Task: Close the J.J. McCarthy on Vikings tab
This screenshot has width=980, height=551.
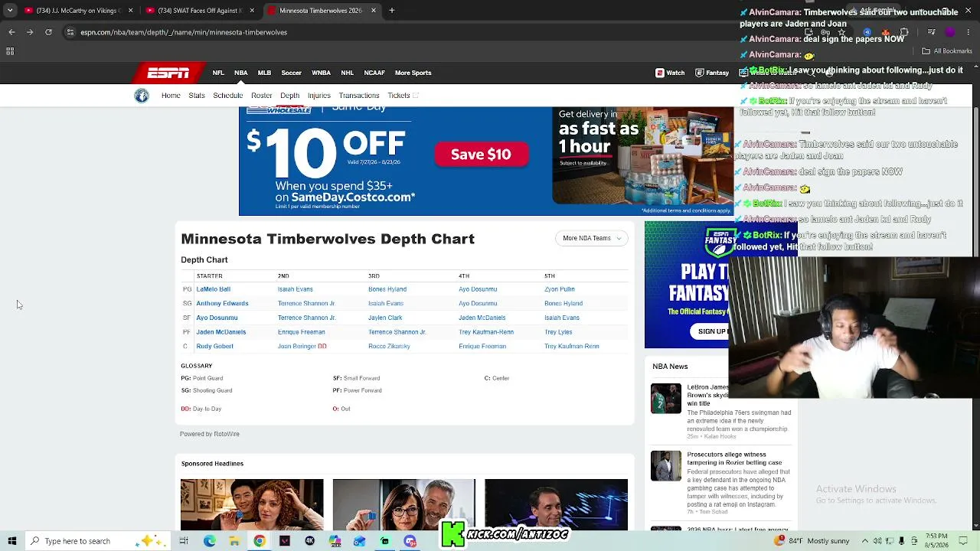Action: (130, 11)
